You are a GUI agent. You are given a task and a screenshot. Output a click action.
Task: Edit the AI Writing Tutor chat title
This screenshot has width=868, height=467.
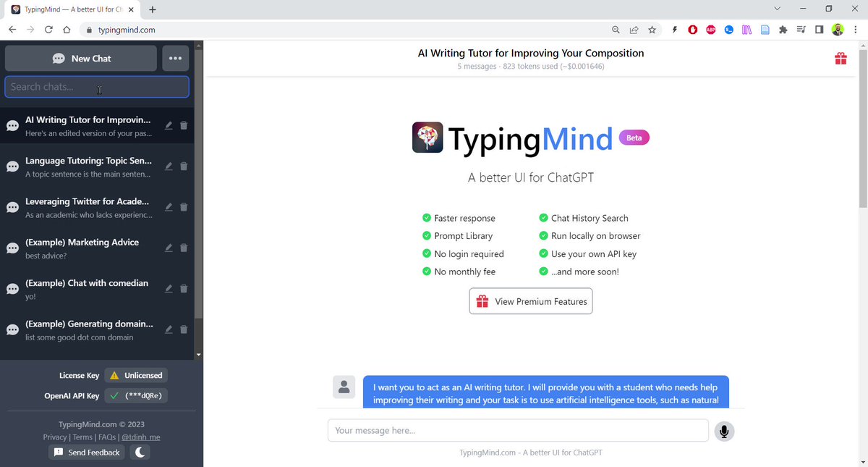(168, 125)
